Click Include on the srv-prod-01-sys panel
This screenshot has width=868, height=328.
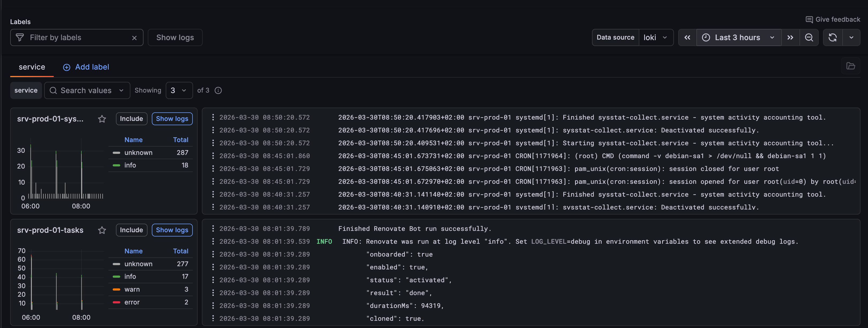coord(131,119)
